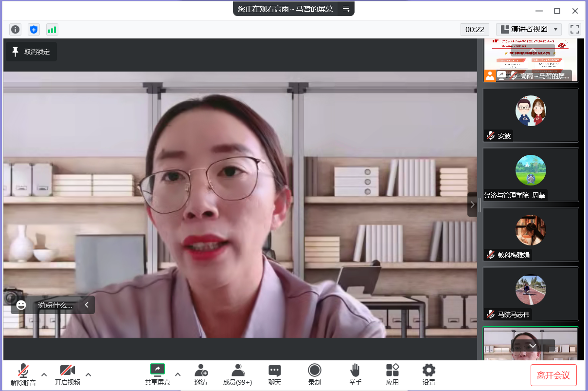
Task: Open screen-share options menu in top banner
Action: point(346,9)
